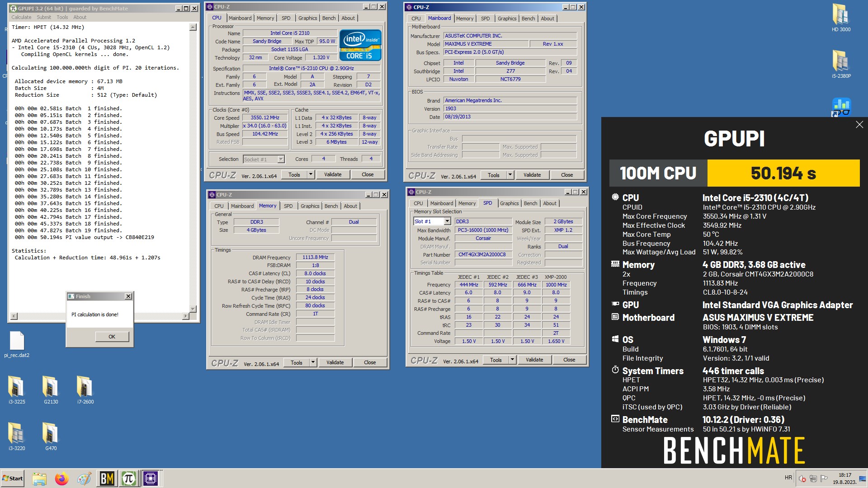Switch to SPD tab in CPU-Z Memory window
Screen dimensions: 868x488
pos(288,206)
